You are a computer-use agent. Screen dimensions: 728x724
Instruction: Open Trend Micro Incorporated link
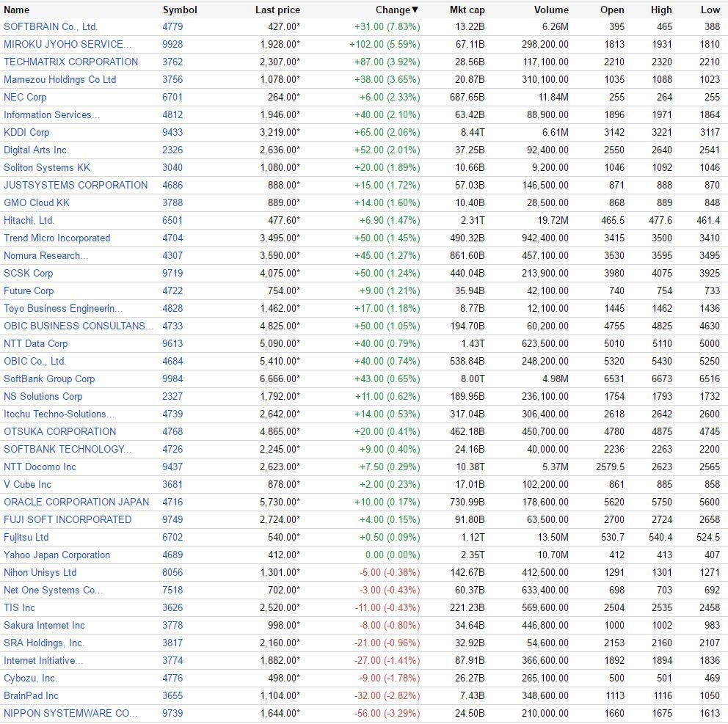pyautogui.click(x=57, y=238)
